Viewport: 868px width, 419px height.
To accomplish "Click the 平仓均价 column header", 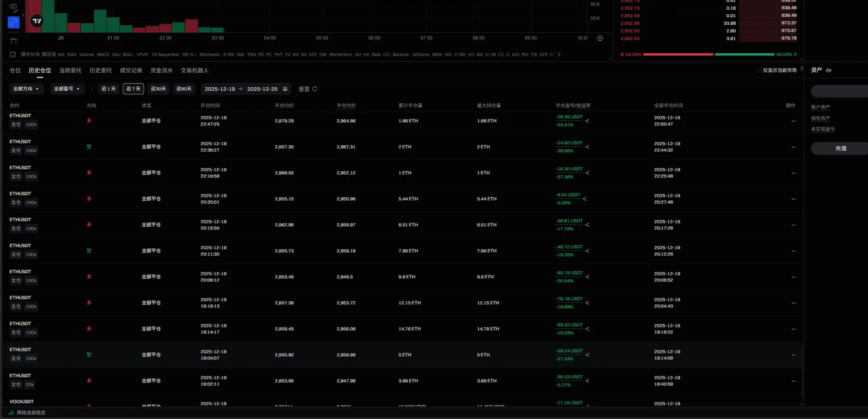I will click(x=346, y=106).
